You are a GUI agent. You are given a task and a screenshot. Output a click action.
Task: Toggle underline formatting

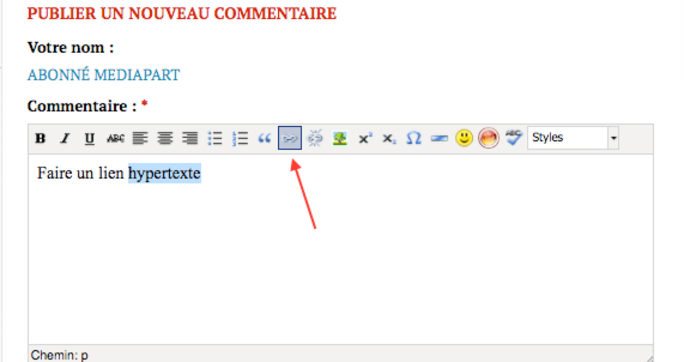click(90, 138)
